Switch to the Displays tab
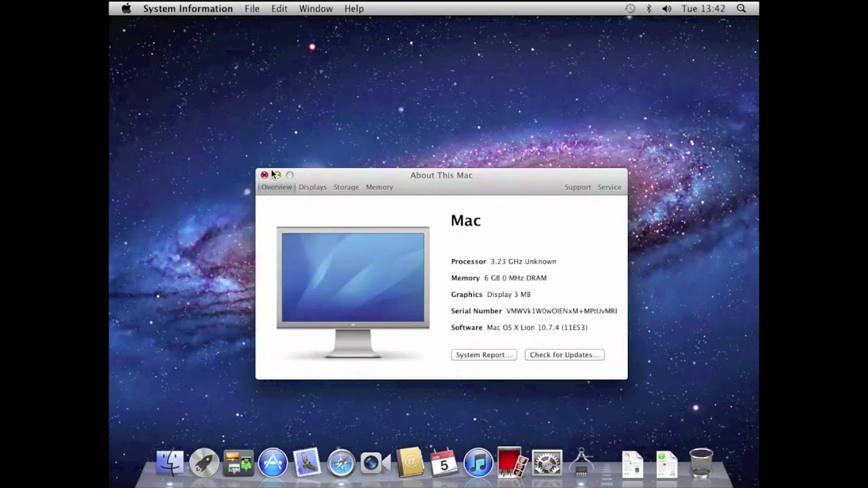Screen dimensions: 868x488 pyautogui.click(x=313, y=187)
